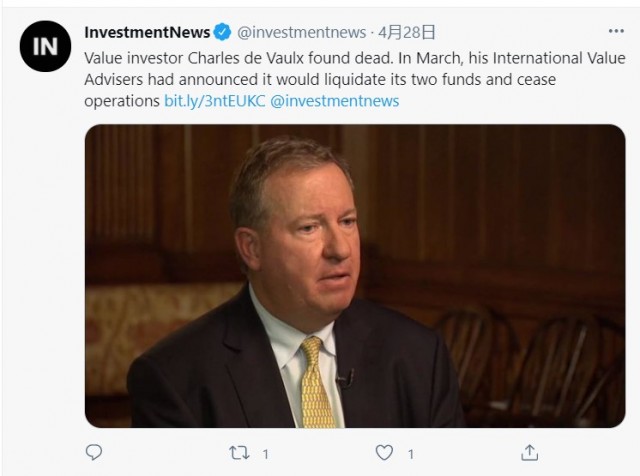Enlarge the photo of man in suit

[x=355, y=276]
